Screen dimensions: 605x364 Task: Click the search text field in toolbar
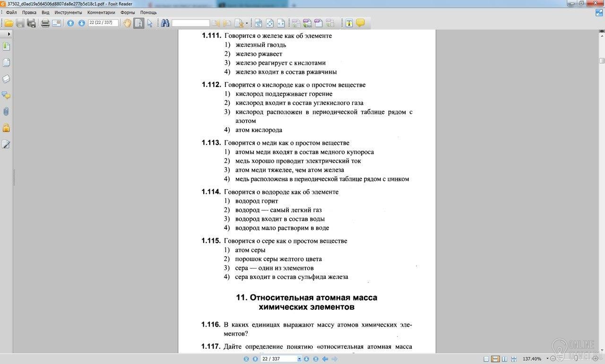tap(190, 23)
